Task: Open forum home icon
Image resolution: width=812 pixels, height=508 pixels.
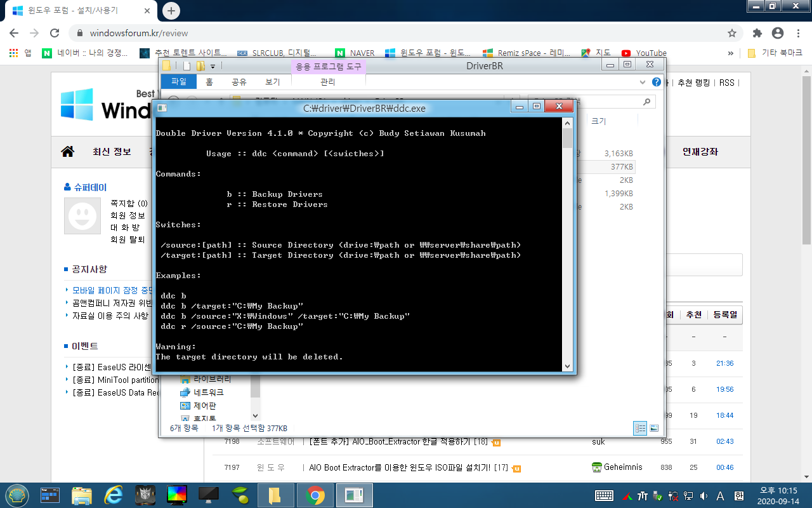Action: (x=67, y=152)
